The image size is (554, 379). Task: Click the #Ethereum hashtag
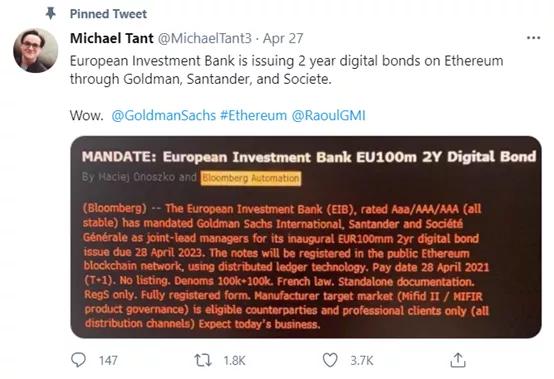(x=253, y=116)
